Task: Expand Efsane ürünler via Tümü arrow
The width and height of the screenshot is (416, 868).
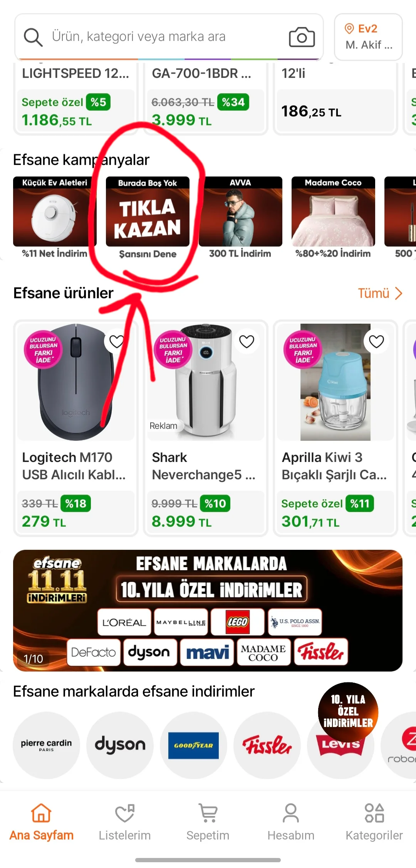Action: [x=399, y=294]
